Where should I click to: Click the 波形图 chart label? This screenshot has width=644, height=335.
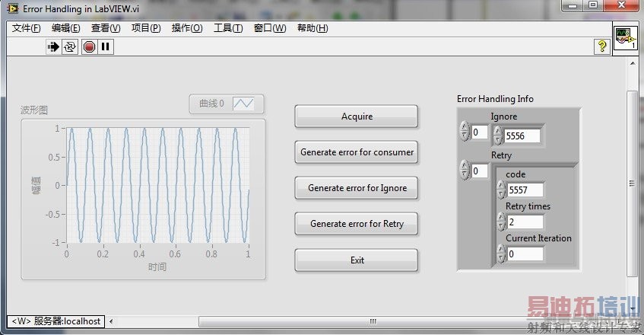(x=34, y=110)
